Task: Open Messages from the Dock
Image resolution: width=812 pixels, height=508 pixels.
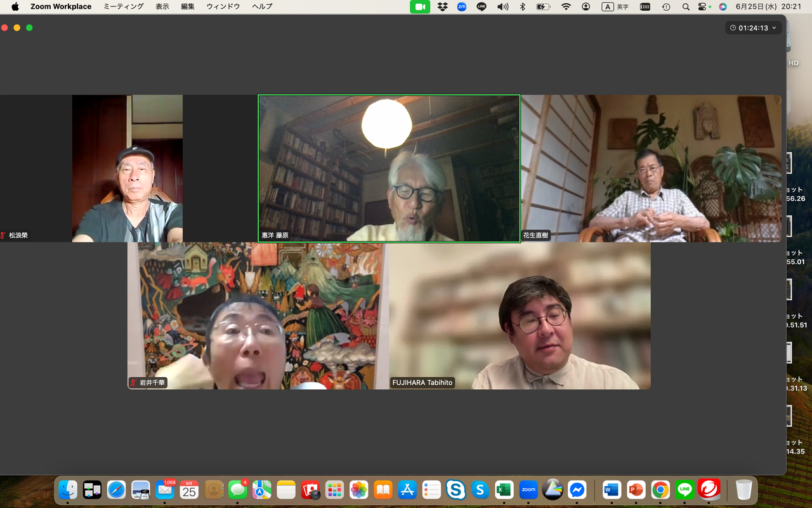Action: 238,490
